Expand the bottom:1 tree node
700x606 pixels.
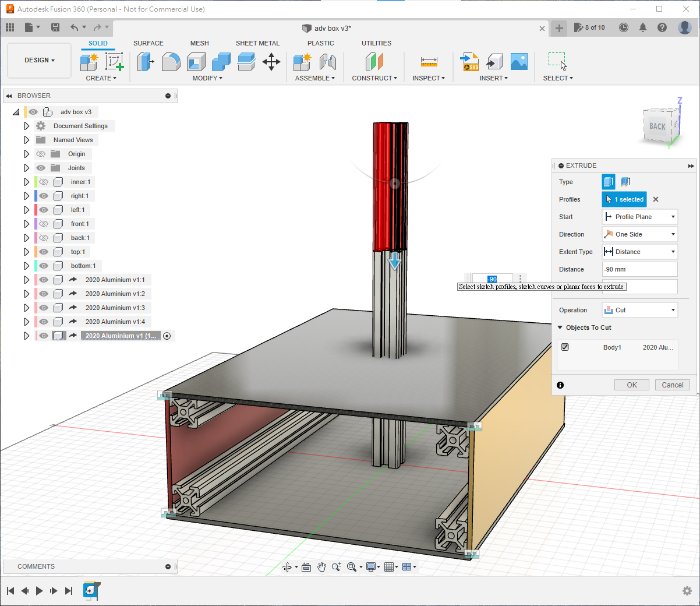point(26,266)
